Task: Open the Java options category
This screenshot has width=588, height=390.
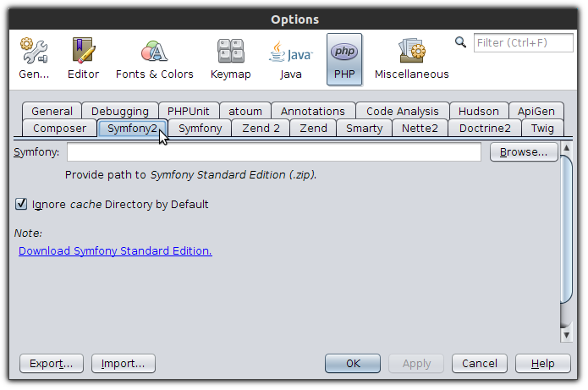Action: 291,59
